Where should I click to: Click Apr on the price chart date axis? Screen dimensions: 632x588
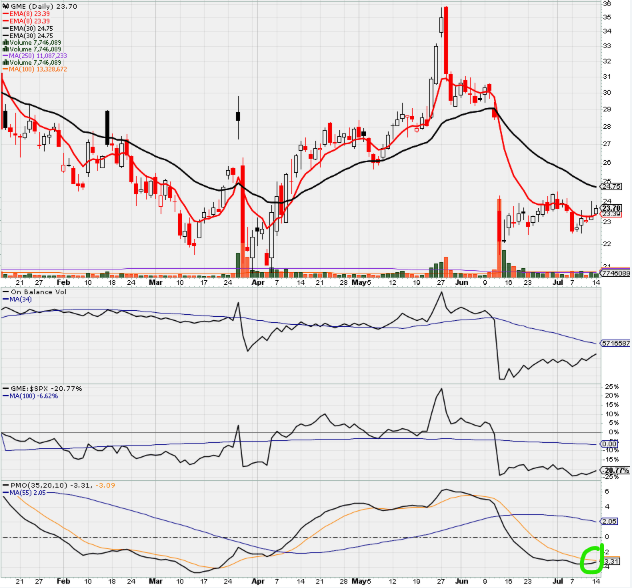[258, 283]
